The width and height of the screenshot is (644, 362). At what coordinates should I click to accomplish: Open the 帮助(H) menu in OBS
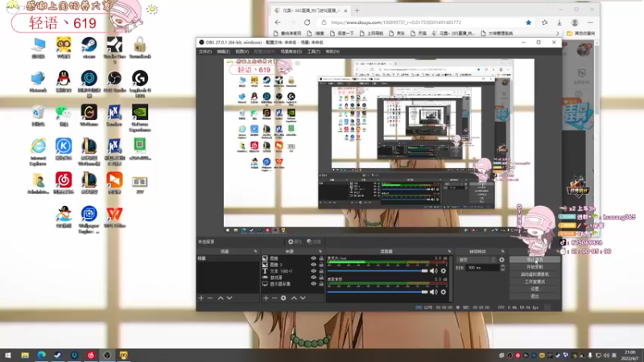pyautogui.click(x=332, y=51)
